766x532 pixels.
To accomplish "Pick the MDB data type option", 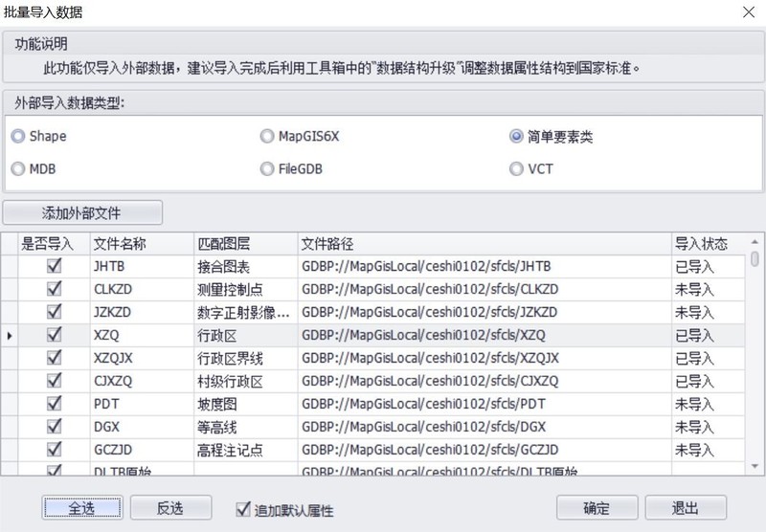I will point(17,168).
